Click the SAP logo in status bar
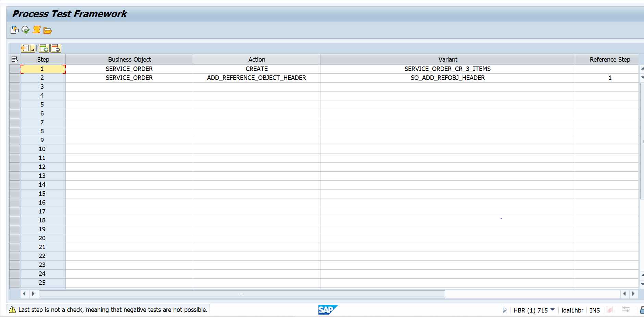The width and height of the screenshot is (644, 317). 328,310
